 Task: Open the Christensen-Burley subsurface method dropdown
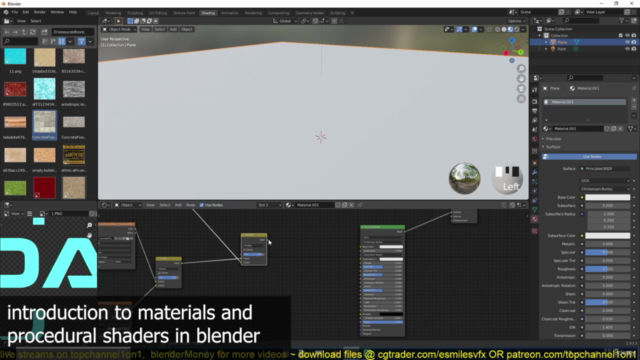[x=605, y=189]
